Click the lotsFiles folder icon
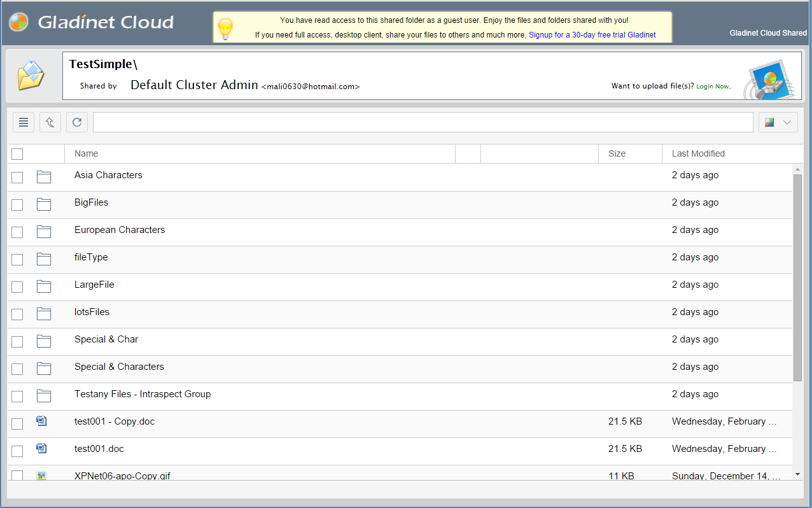 (x=43, y=314)
